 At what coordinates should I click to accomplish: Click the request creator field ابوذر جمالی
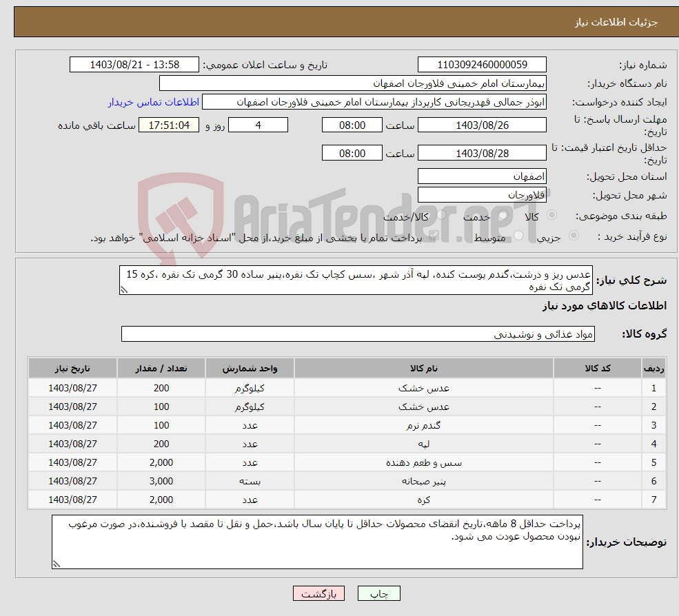tap(374, 102)
